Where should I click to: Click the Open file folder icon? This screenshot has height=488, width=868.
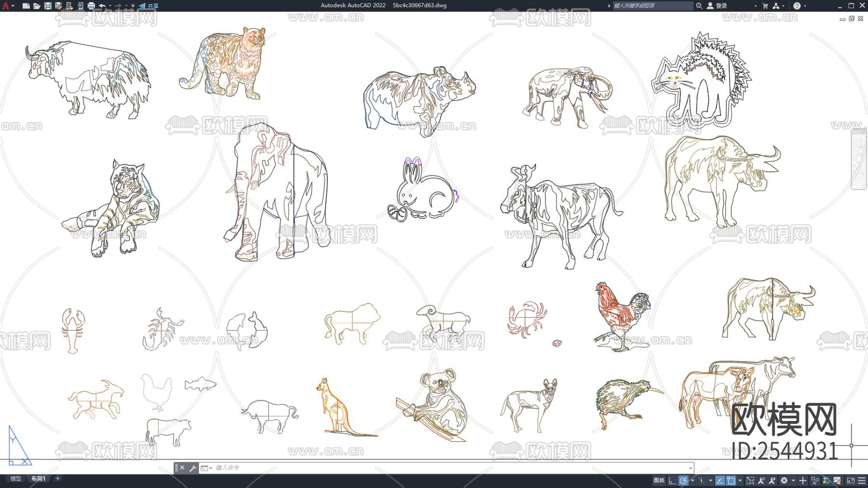point(37,6)
